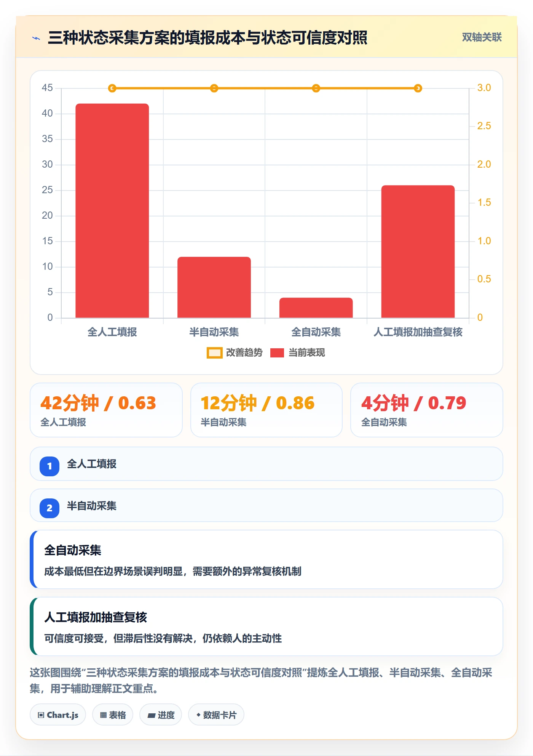The image size is (533, 756).
Task: Click the 表格 tag chip
Action: pyautogui.click(x=113, y=715)
